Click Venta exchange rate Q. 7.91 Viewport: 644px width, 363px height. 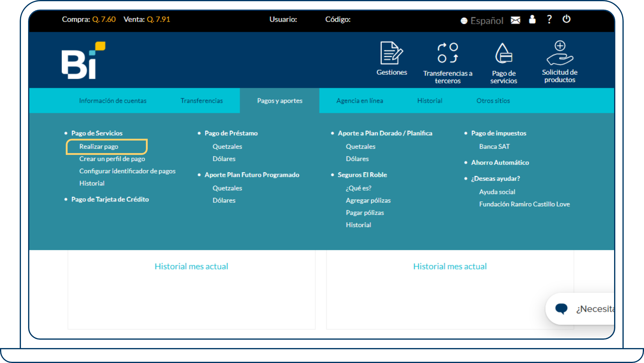pos(158,19)
